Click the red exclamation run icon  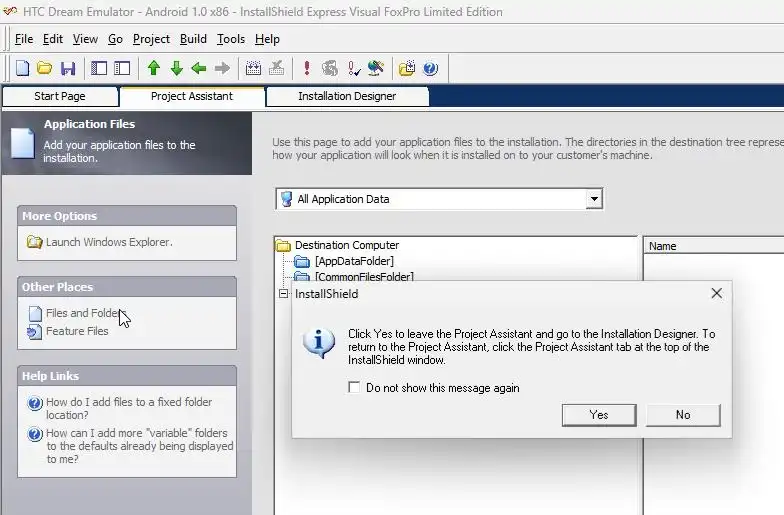click(307, 68)
